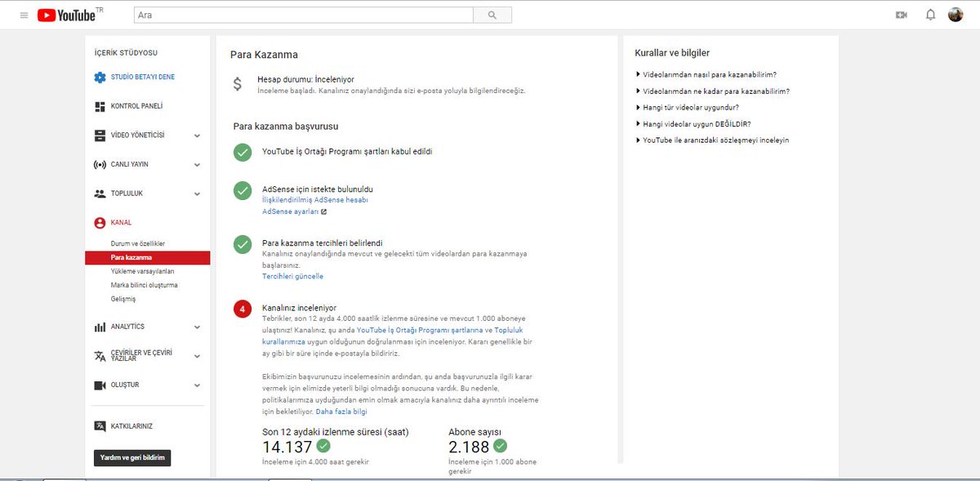Expand 'Hangi videolar uygun DEĞİLDİR?'

coord(693,124)
